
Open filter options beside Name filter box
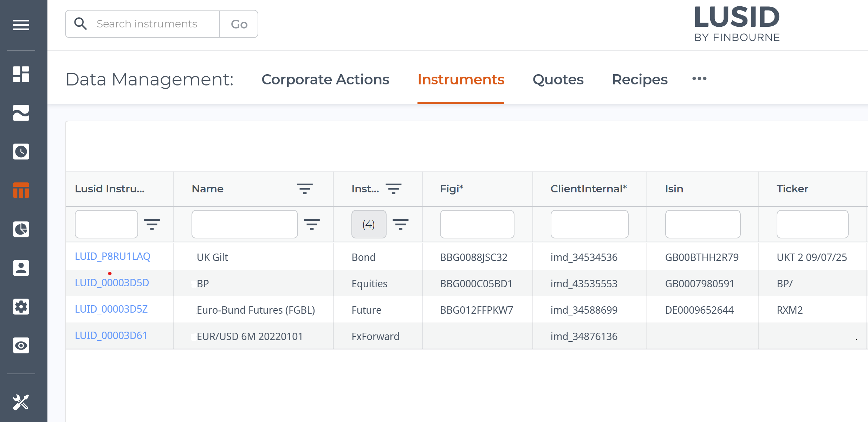point(312,224)
